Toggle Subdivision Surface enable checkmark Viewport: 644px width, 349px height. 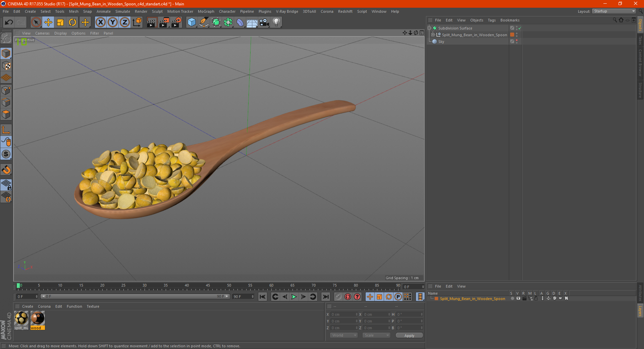click(x=520, y=28)
